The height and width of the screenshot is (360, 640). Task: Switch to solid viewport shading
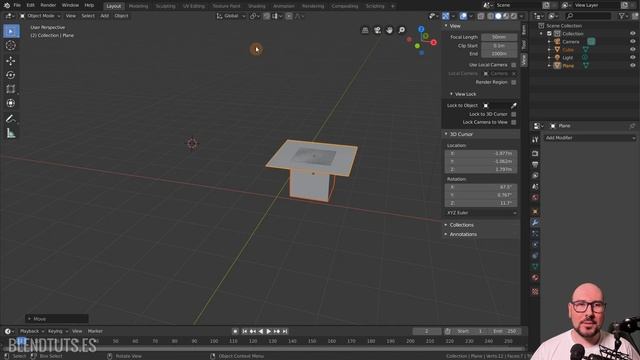498,16
